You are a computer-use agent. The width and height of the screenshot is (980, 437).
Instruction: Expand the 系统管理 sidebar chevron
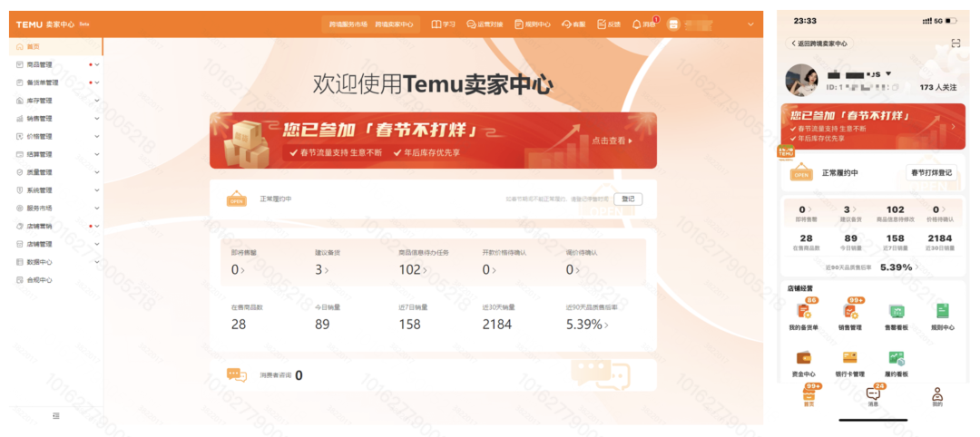(97, 190)
